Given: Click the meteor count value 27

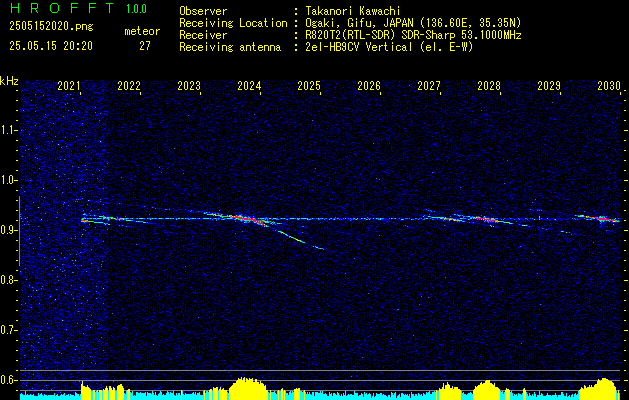Looking at the screenshot, I should pyautogui.click(x=145, y=46).
